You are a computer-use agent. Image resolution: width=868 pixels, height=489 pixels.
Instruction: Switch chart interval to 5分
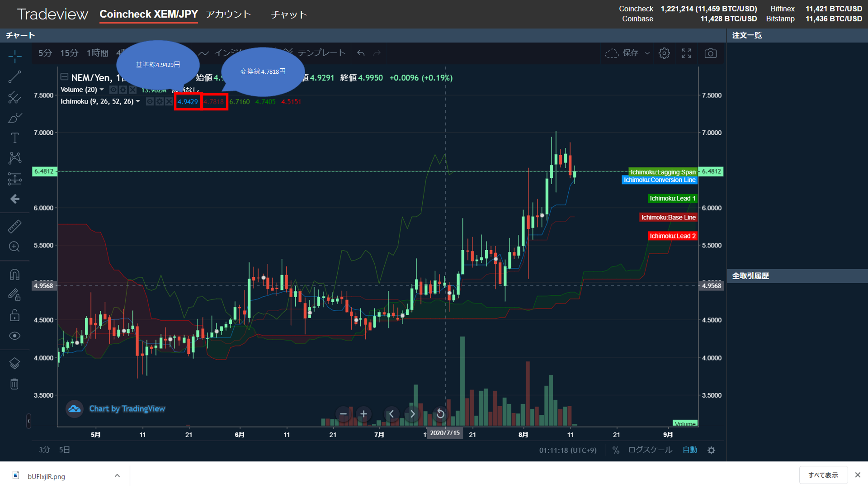pyautogui.click(x=45, y=53)
